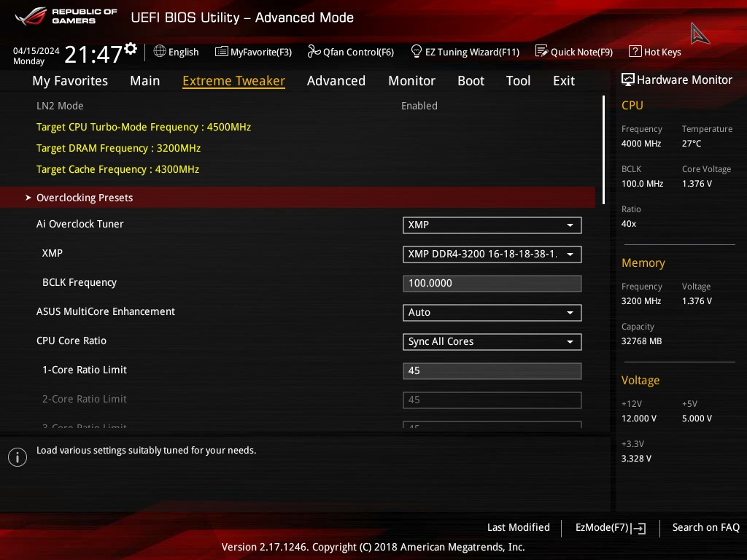Click the Voltage section heading
This screenshot has height=560, width=747.
640,380
